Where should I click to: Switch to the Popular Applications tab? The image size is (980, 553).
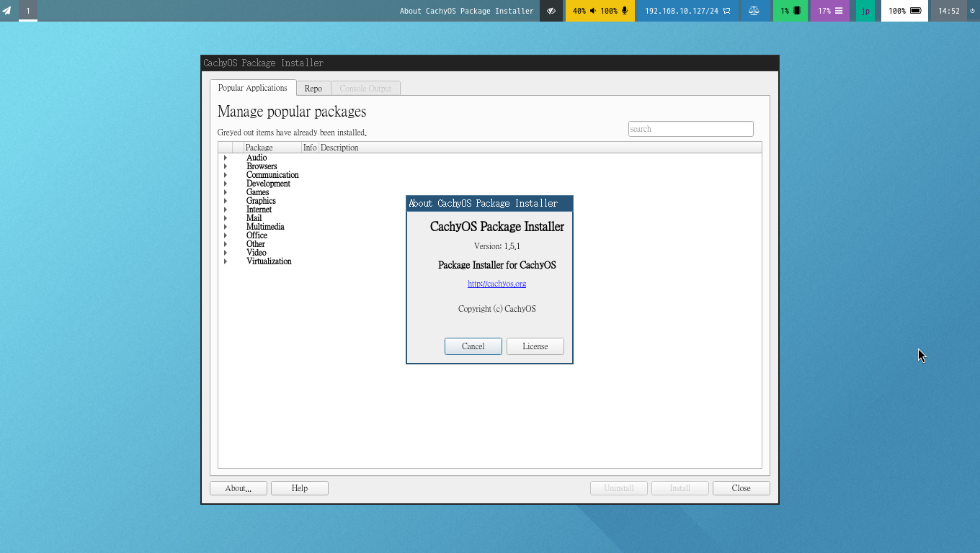[253, 88]
